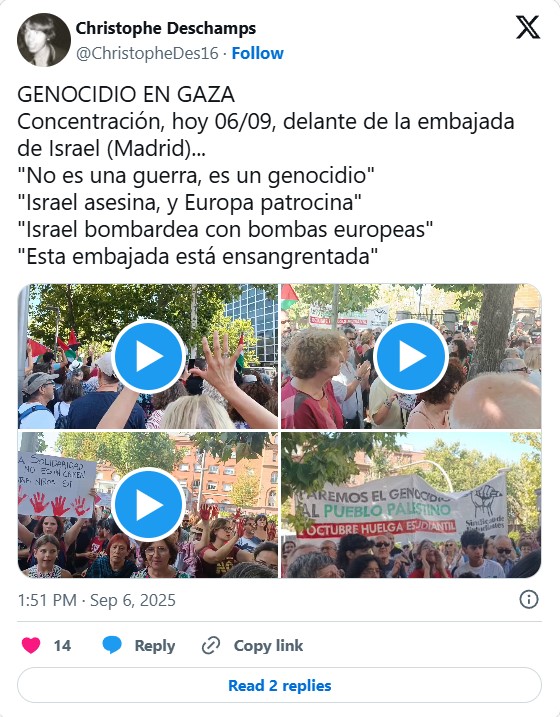Screen dimensions: 560x717
Task: Play the bottom-left red handprints video
Action: pos(148,504)
